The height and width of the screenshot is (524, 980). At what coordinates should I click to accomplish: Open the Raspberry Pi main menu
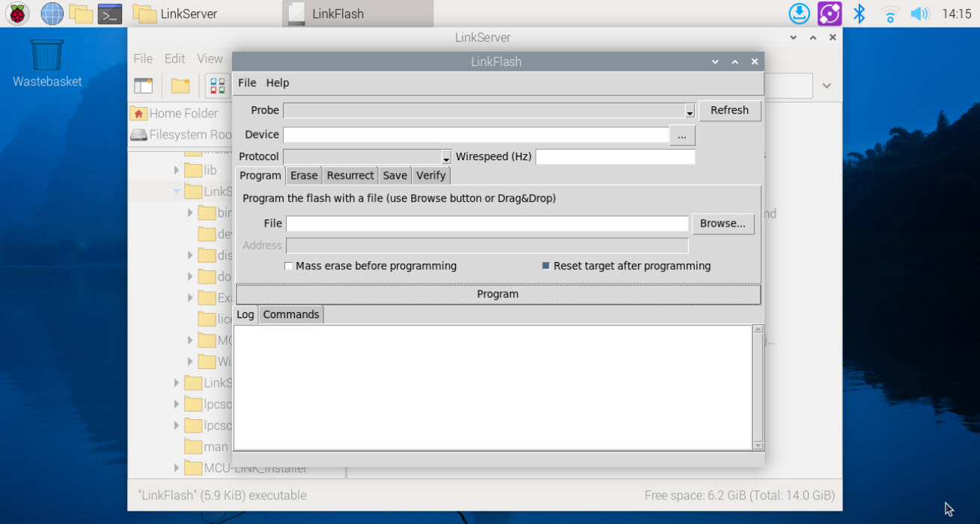18,13
